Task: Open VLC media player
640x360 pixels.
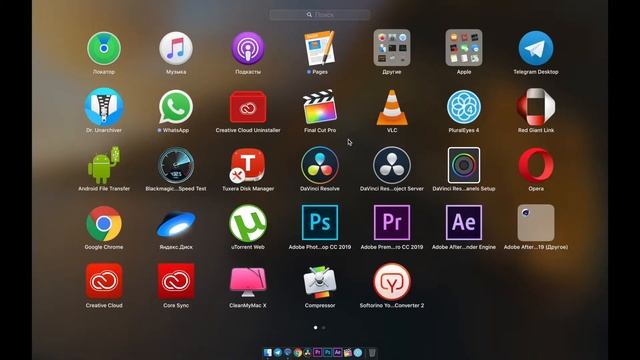Action: point(392,107)
